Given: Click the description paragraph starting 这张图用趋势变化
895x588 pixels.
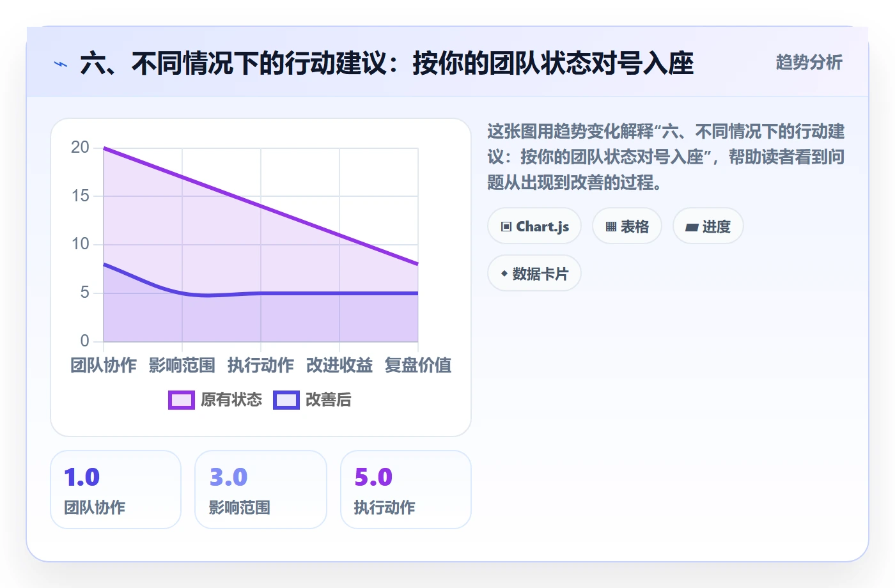Looking at the screenshot, I should tap(665, 157).
